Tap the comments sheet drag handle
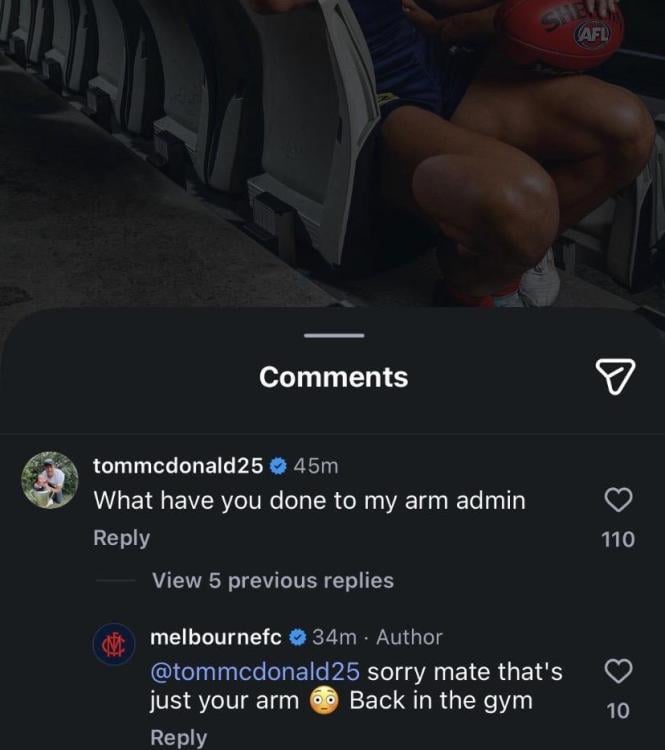 tap(333, 335)
